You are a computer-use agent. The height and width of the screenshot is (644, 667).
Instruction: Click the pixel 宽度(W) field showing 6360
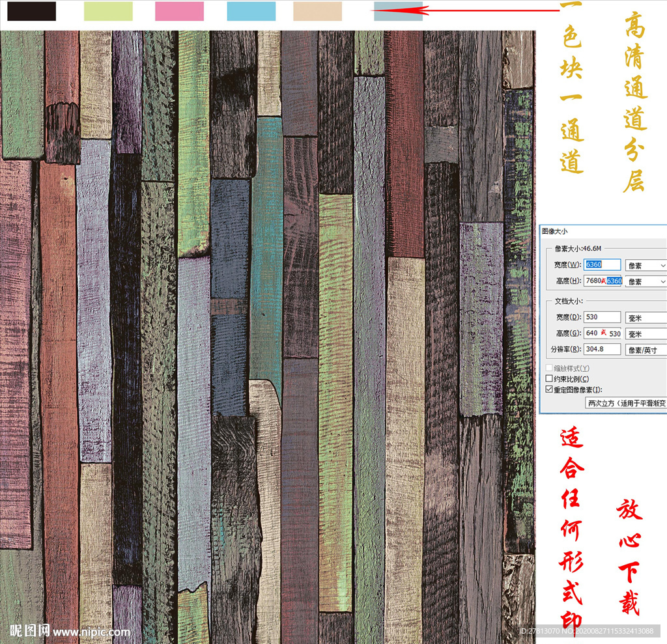[602, 265]
